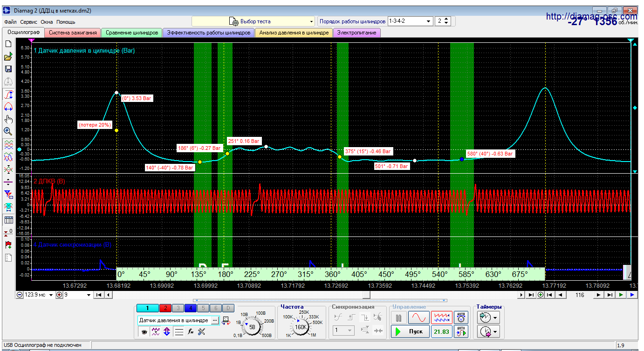Toggle the D digital channel button
Viewport: 644px width, 351px height.
[228, 308]
